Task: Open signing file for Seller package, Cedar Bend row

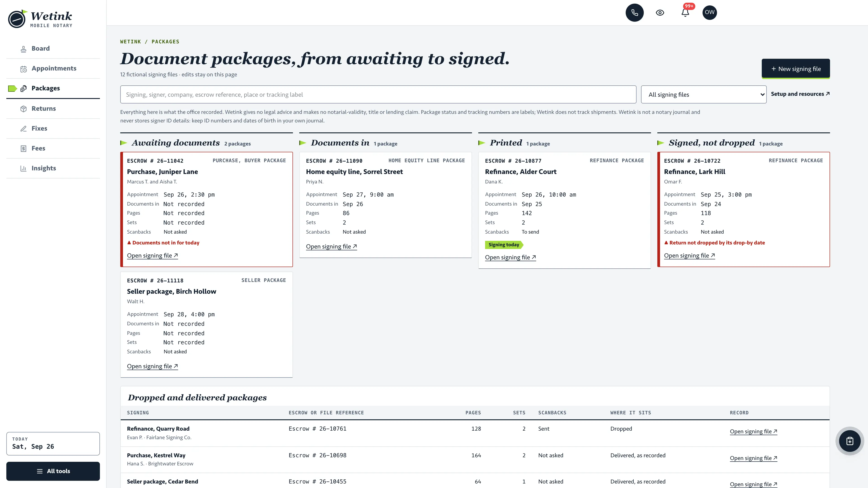Action: [x=753, y=484]
